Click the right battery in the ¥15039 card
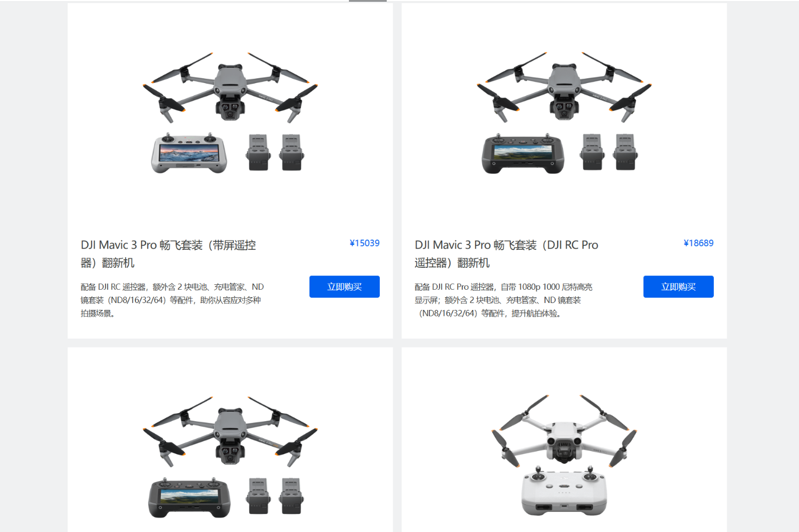Screen dimensions: 799x532 (291, 152)
